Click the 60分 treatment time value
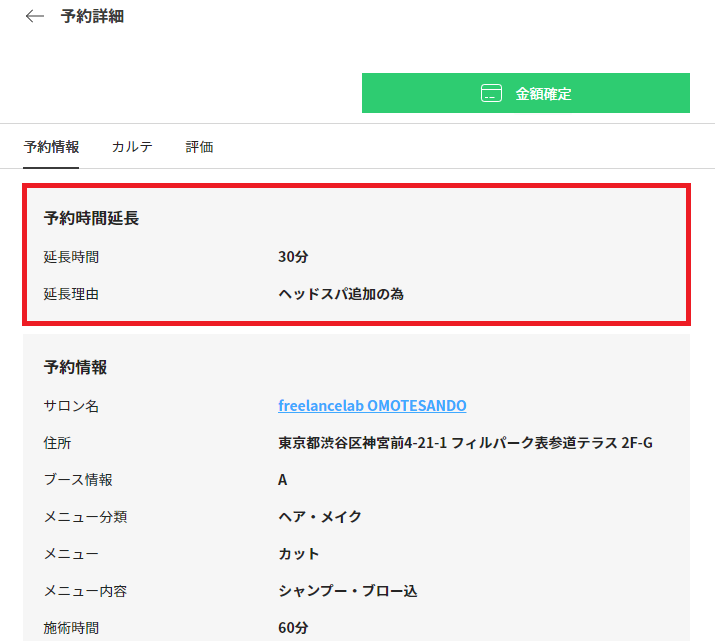715x641 pixels. (x=293, y=628)
